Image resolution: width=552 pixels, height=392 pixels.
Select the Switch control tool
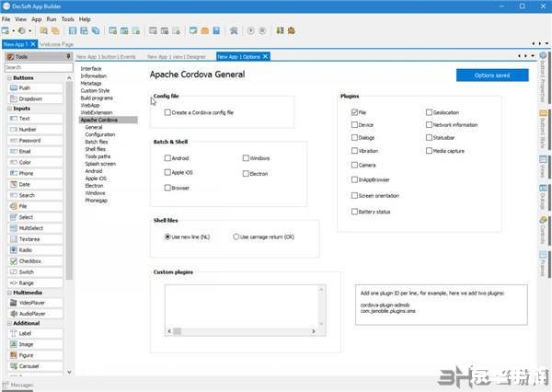tap(35, 272)
